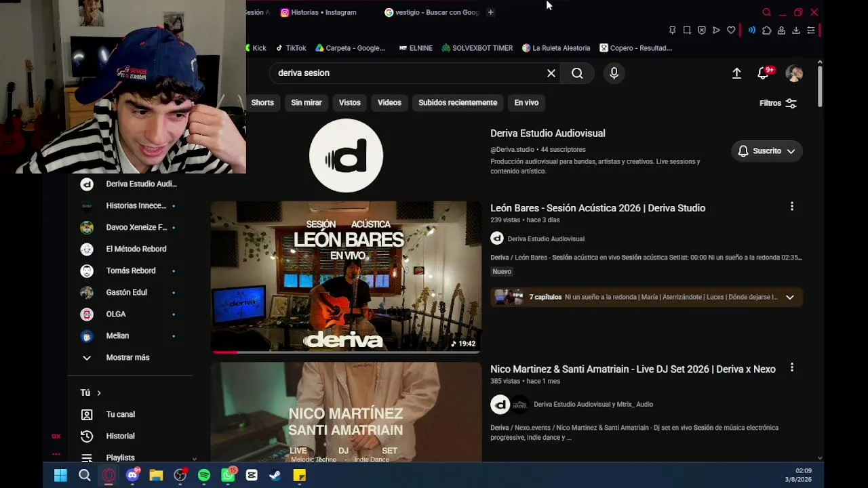The image size is (868, 488).
Task: Open the ELNINE bookmark
Action: coord(416,48)
